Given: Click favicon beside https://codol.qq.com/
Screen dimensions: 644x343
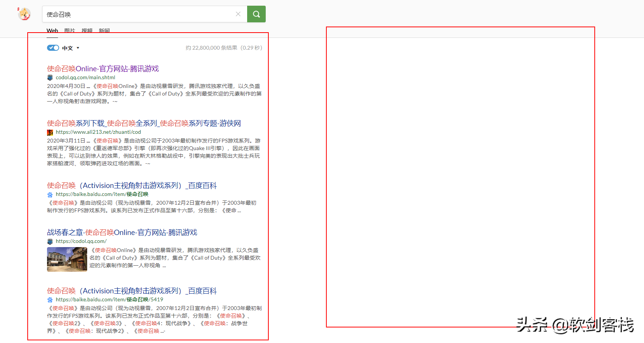Looking at the screenshot, I should coord(50,241).
